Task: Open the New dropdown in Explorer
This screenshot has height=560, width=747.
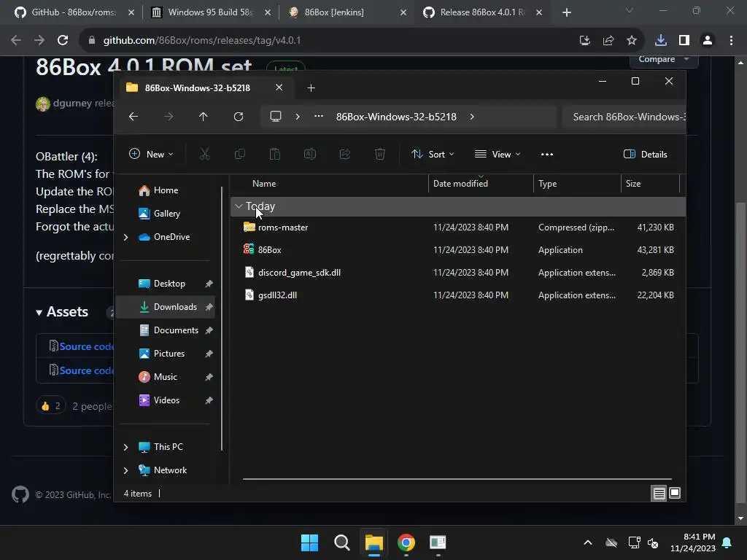Action: click(x=151, y=155)
